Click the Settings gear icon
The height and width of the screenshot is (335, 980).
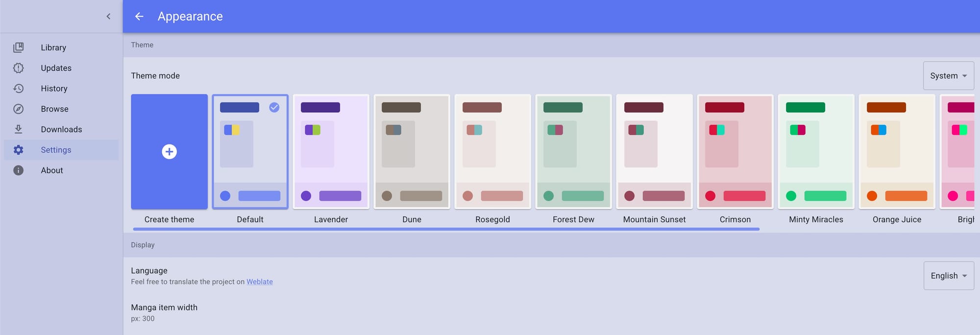point(18,150)
